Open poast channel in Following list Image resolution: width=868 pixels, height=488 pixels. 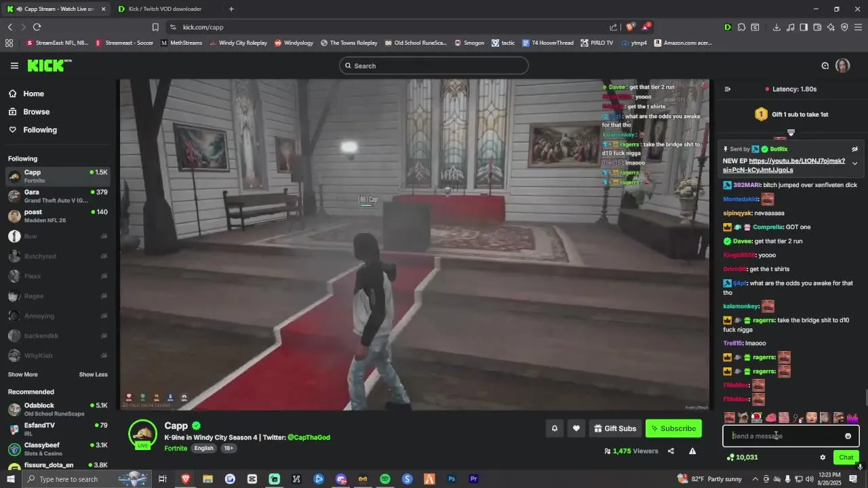tap(58, 216)
